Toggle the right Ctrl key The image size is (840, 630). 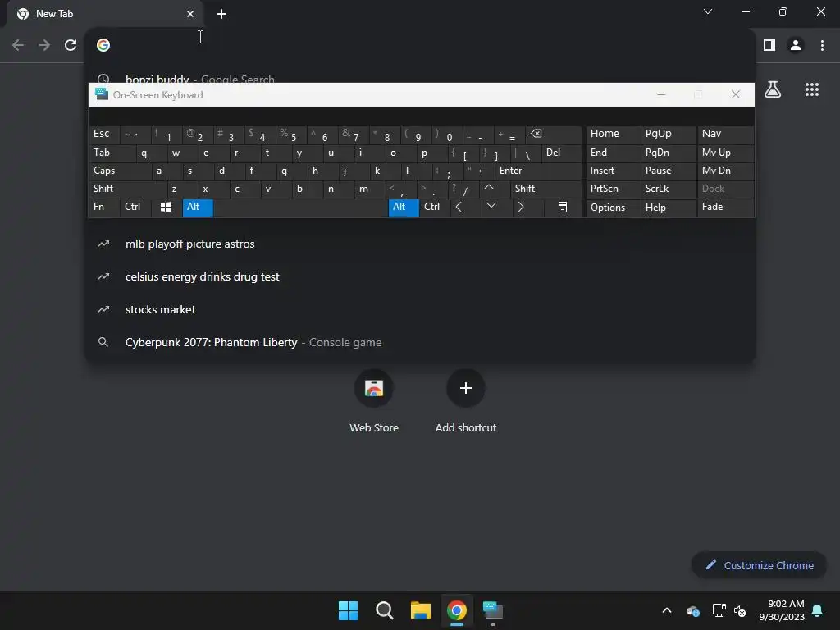pyautogui.click(x=435, y=208)
